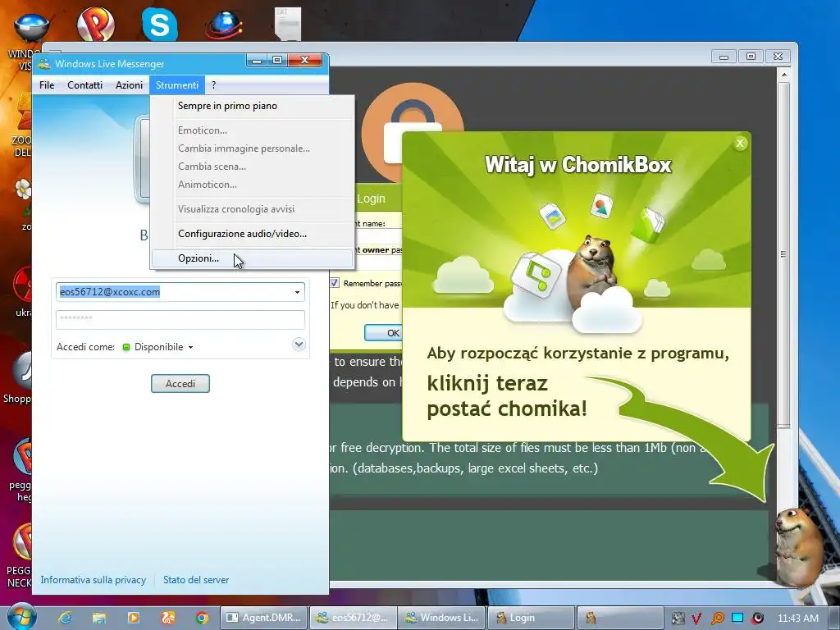This screenshot has height=630, width=840.
Task: Open the red P desktop icon
Action: [96, 24]
